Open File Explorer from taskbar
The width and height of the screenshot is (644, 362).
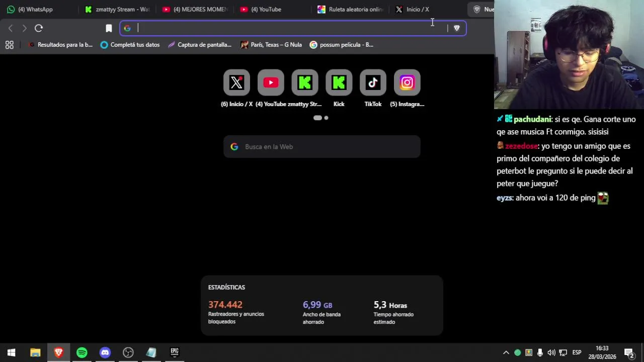(35, 352)
